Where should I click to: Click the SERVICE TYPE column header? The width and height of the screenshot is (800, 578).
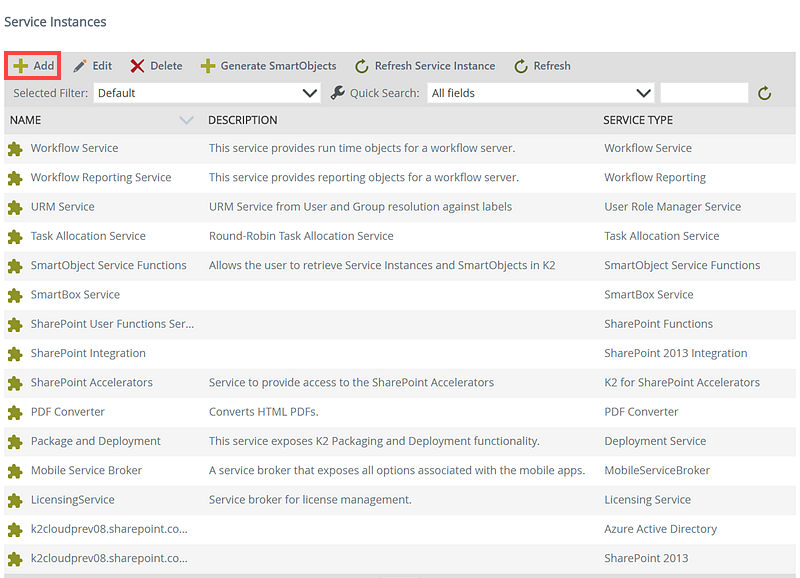[638, 120]
